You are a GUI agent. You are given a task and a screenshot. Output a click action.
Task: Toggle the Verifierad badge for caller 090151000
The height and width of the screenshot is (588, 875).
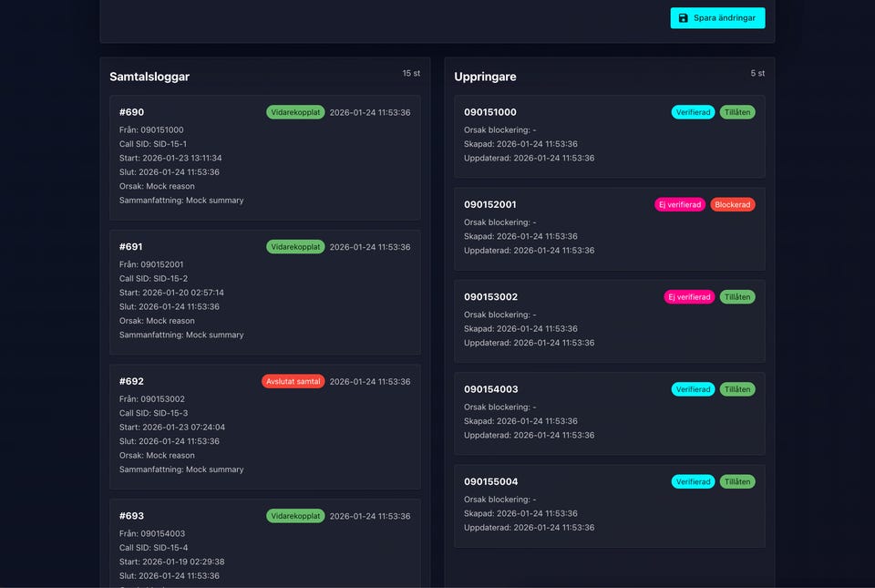(x=693, y=112)
